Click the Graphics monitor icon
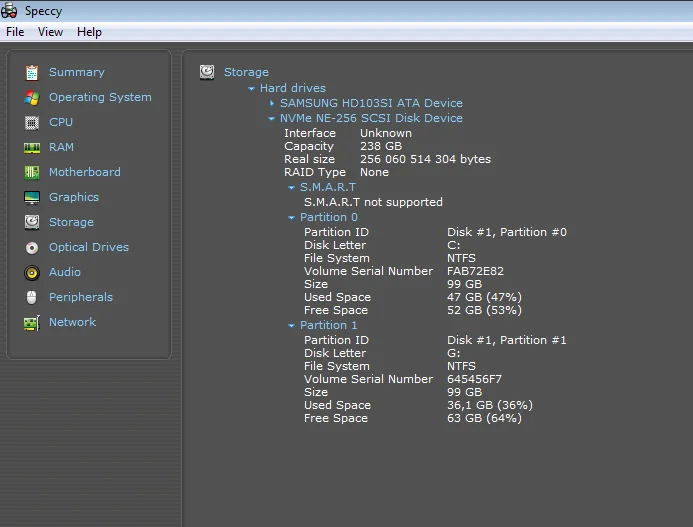The height and width of the screenshot is (527, 693). point(32,198)
